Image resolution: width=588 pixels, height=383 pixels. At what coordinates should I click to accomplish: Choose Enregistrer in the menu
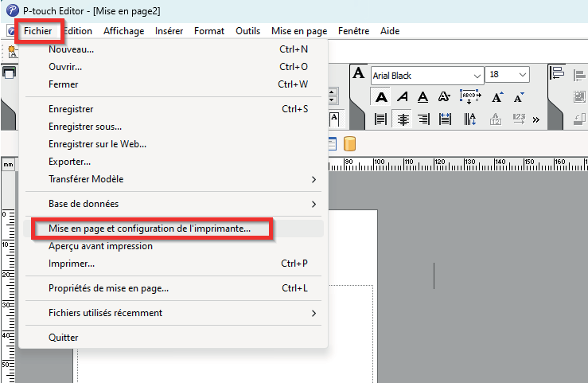pos(173,109)
